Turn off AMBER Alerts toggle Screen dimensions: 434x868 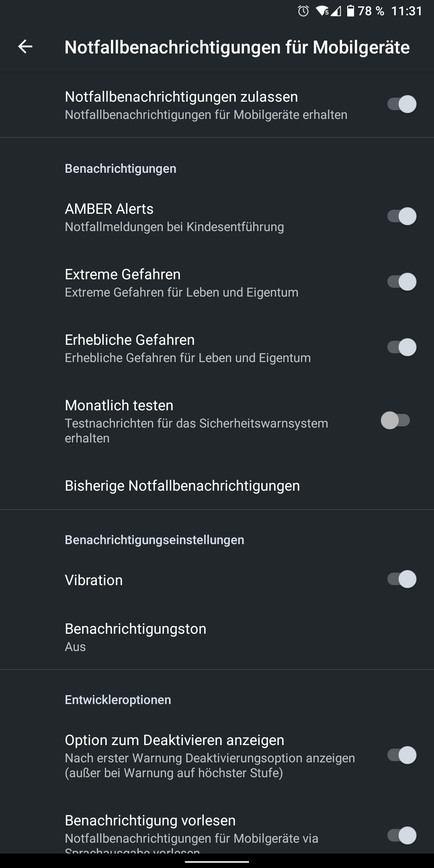401,216
